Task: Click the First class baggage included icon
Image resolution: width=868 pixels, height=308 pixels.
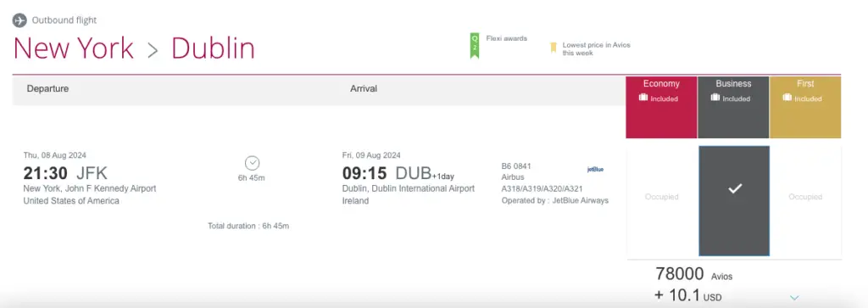Action: tap(787, 98)
